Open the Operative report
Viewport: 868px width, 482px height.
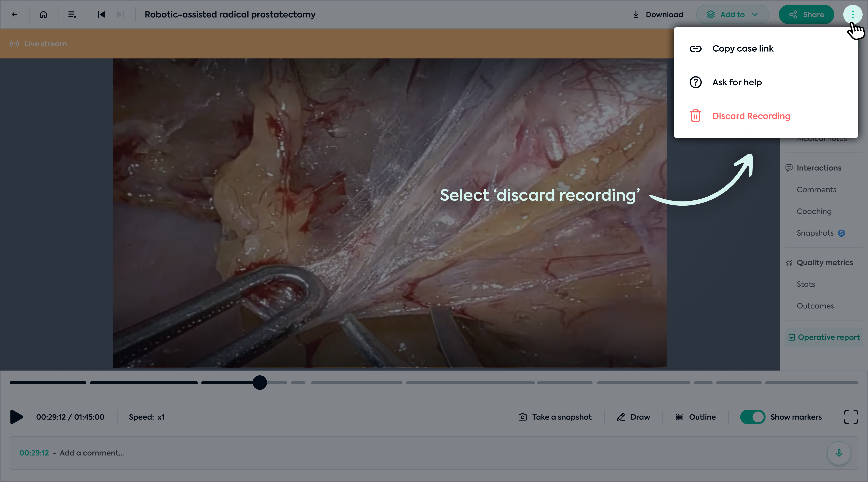pos(824,337)
